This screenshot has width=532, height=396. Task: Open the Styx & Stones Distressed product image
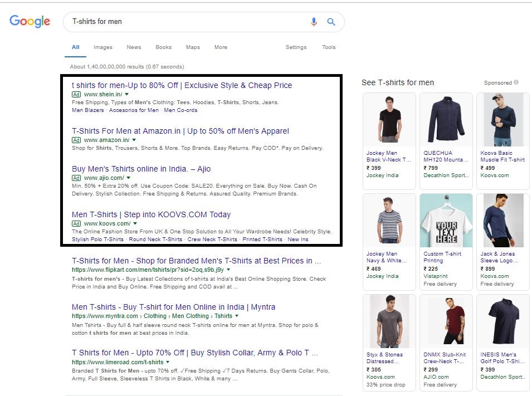coord(389,321)
